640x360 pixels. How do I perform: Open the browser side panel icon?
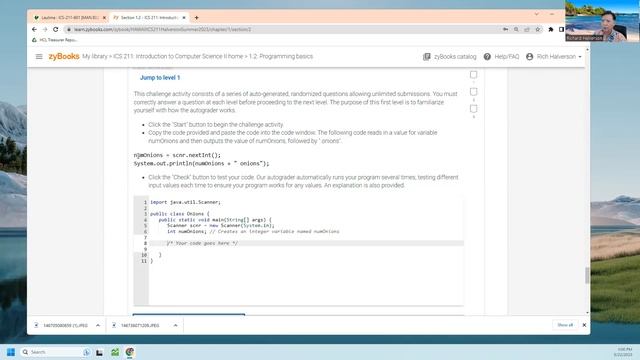coord(561,29)
